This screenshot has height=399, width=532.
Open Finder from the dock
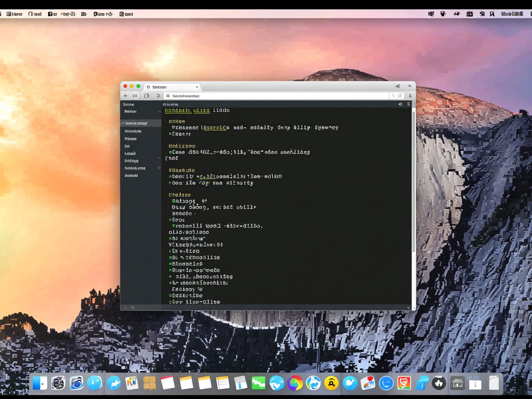40,383
